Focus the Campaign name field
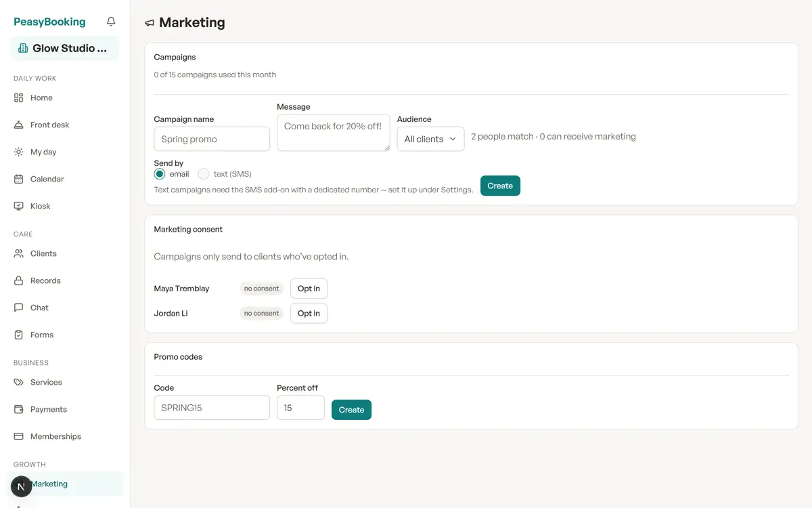The image size is (812, 508). tap(212, 139)
